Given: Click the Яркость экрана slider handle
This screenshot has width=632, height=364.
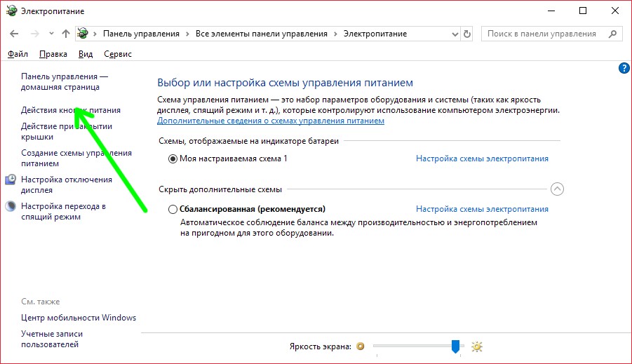Looking at the screenshot, I should coord(455,346).
